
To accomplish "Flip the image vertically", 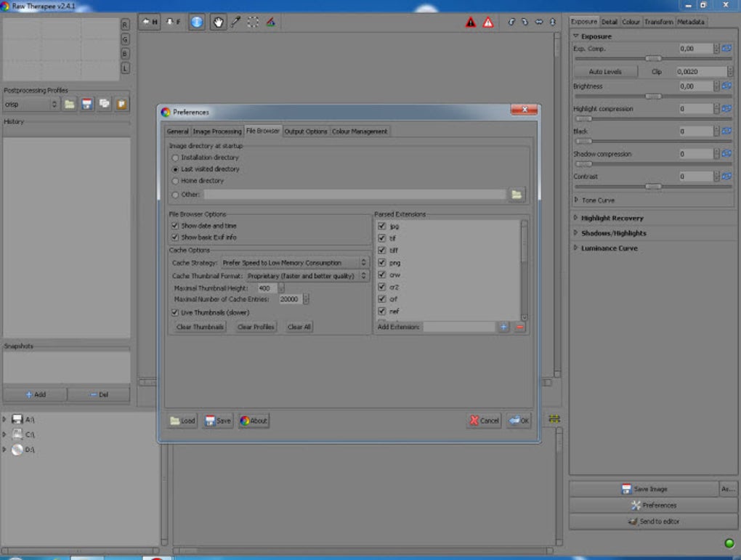I will (552, 22).
